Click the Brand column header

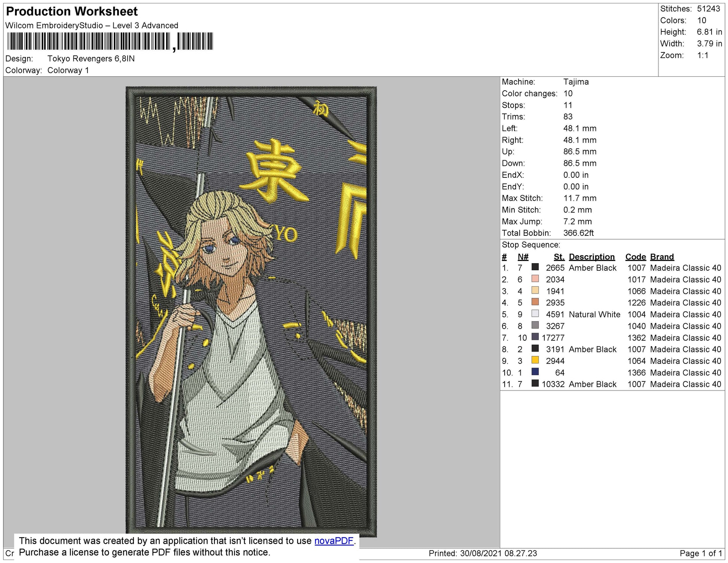point(662,257)
